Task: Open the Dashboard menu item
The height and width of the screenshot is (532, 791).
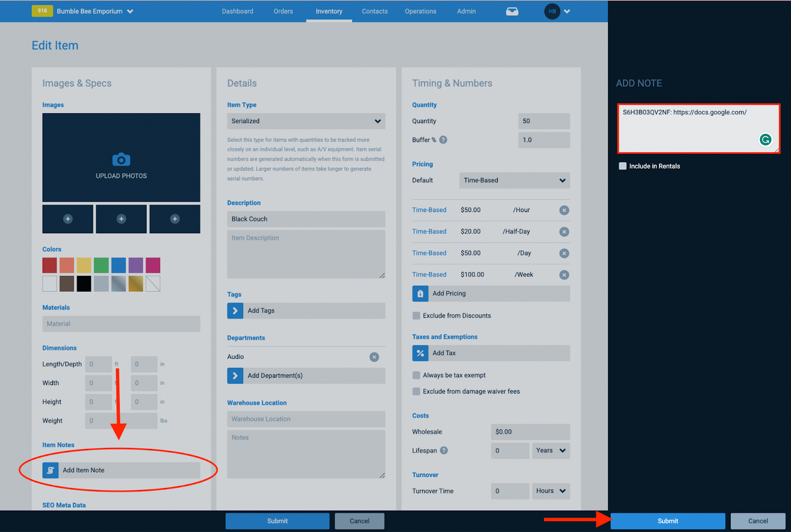Action: pyautogui.click(x=237, y=11)
